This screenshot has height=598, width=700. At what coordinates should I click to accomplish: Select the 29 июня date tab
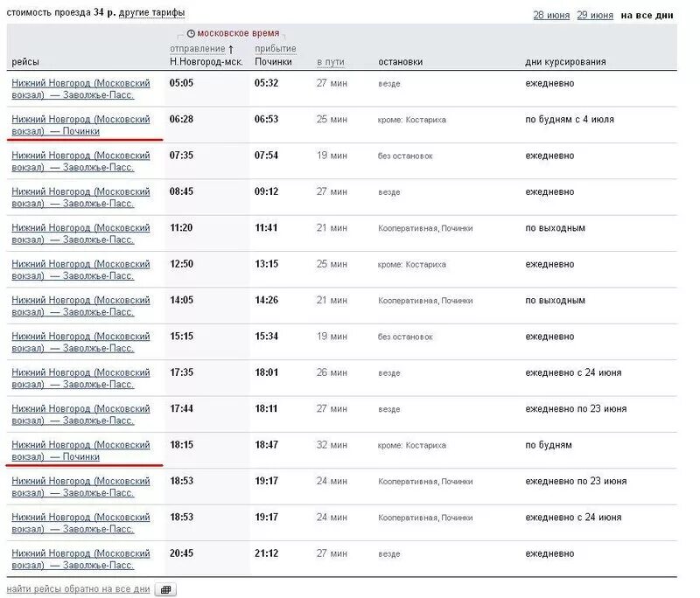pos(595,15)
